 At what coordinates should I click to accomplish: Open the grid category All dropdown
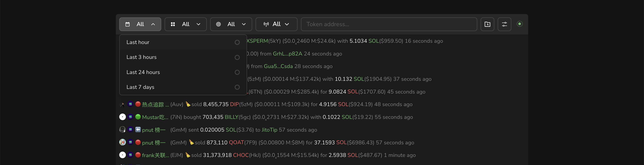[185, 24]
